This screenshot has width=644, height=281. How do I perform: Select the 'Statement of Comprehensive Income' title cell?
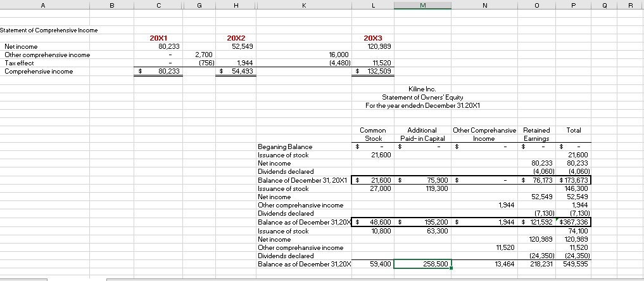(x=49, y=30)
